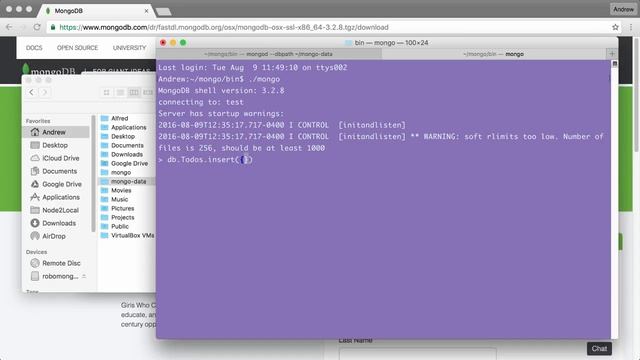The height and width of the screenshot is (360, 640).
Task: Click the Chrome back arrow
Action: tap(9, 27)
